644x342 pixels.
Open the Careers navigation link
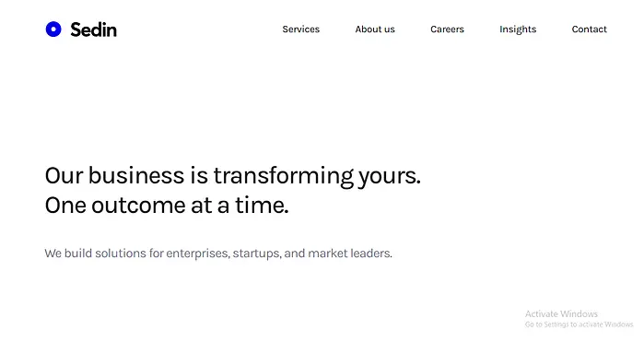(447, 29)
